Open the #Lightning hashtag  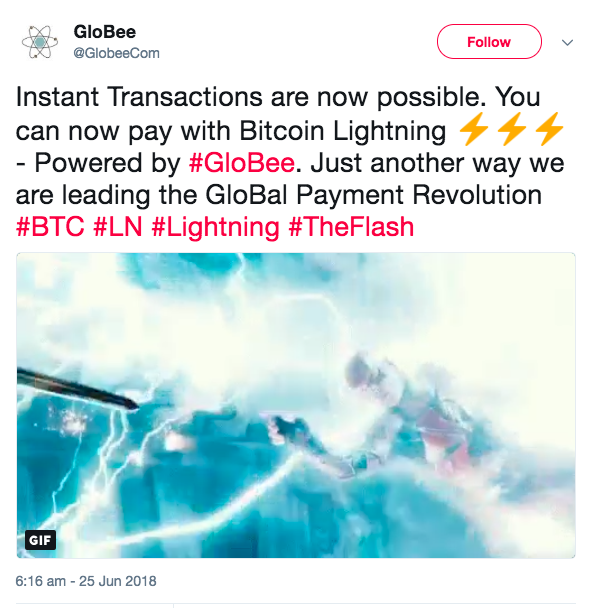pyautogui.click(x=215, y=227)
